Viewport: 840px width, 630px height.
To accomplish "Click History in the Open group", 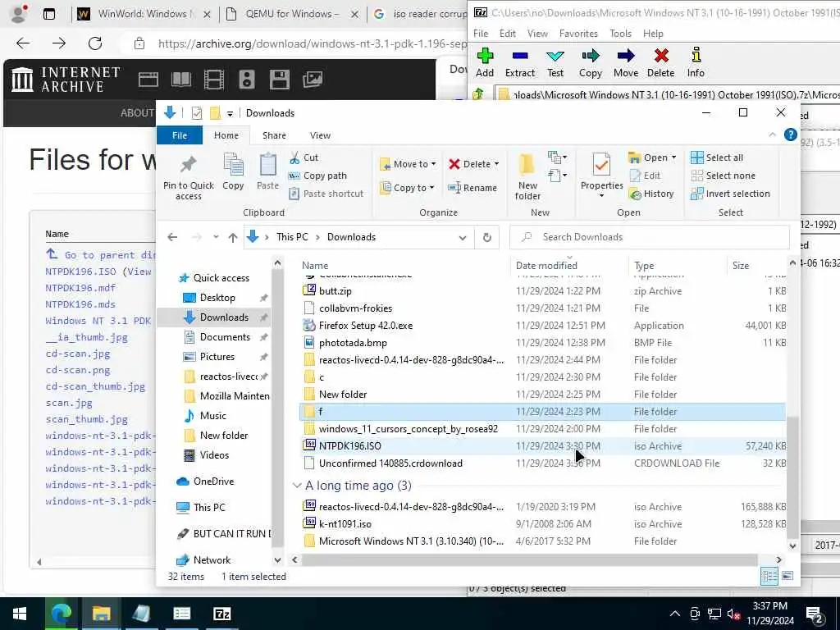I will (651, 194).
